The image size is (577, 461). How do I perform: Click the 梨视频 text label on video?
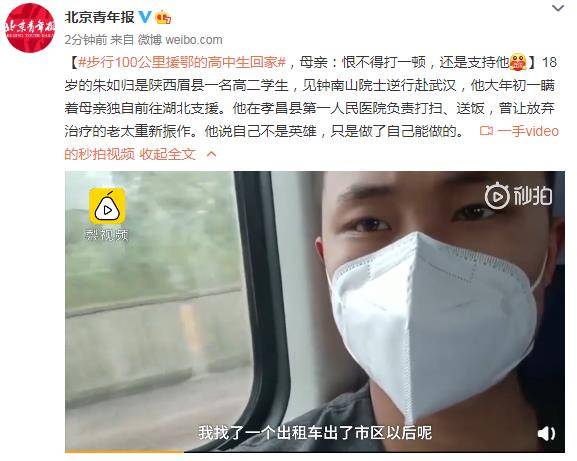pos(107,235)
